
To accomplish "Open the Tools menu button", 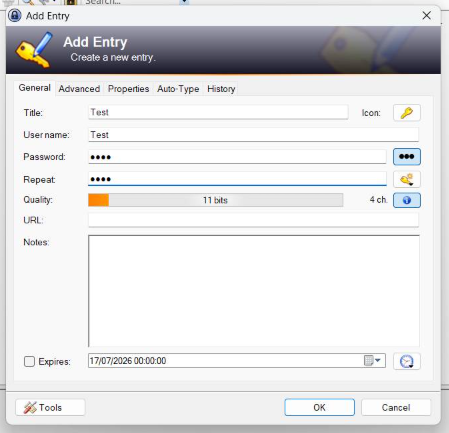I will point(50,407).
